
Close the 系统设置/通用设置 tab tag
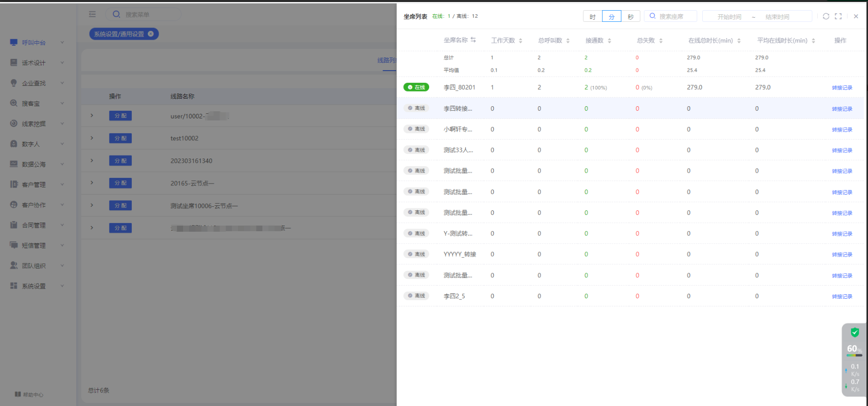151,34
